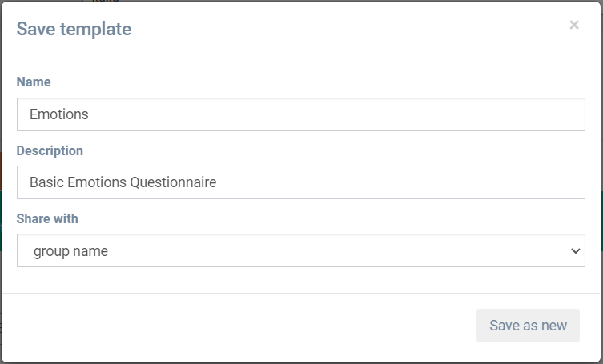This screenshot has height=364, width=603.
Task: Click the 'Name' field label
Action: click(34, 82)
